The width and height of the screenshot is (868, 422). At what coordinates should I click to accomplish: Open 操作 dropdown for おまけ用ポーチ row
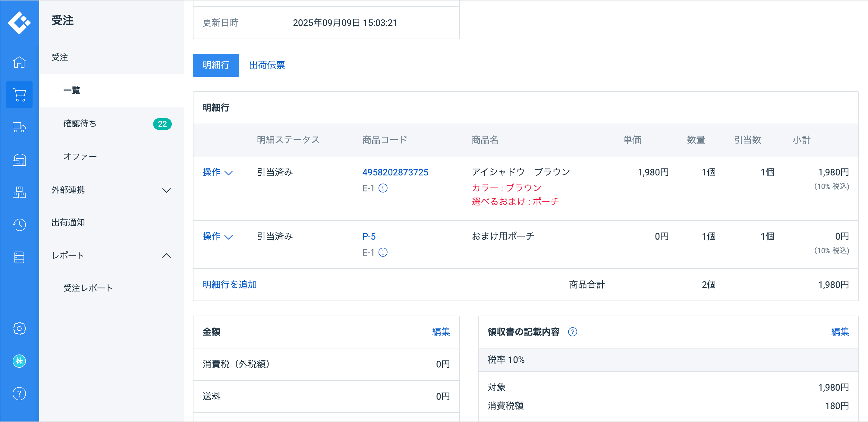[x=217, y=236]
